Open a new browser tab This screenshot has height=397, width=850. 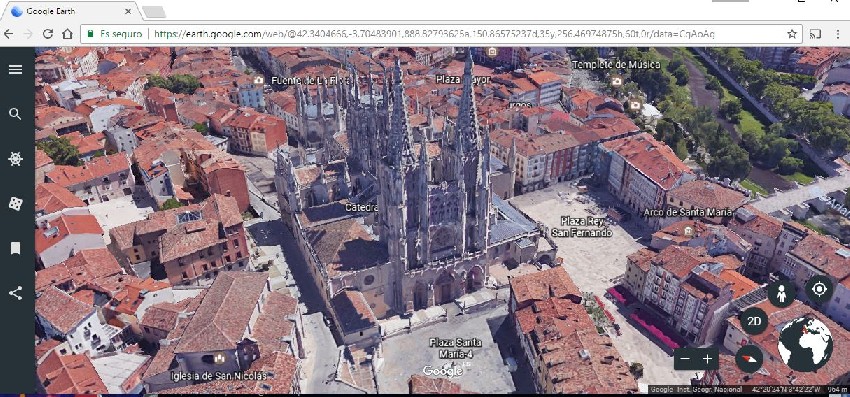pos(154,11)
